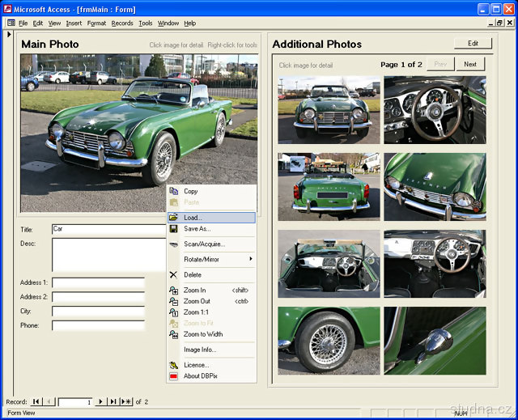Click the Scan/Acquire scanner icon

(173, 244)
